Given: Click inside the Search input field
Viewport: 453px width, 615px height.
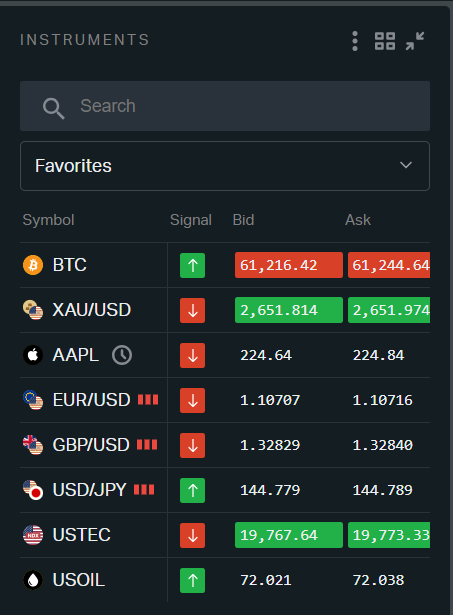Looking at the screenshot, I should (225, 106).
